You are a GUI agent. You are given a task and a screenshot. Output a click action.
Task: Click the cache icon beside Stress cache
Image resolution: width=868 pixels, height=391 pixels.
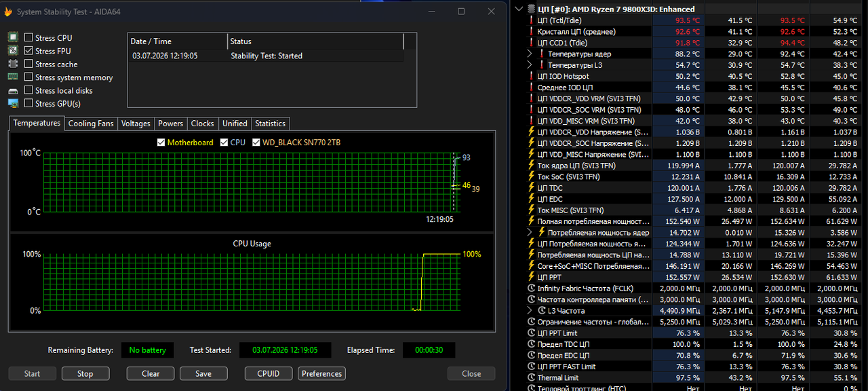pos(13,64)
